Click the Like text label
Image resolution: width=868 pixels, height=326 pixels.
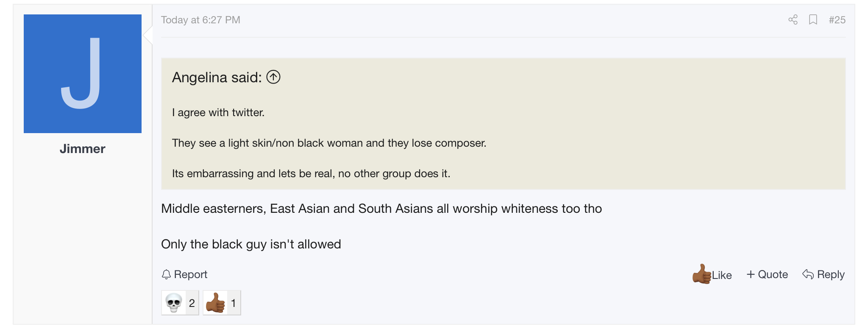tap(722, 275)
